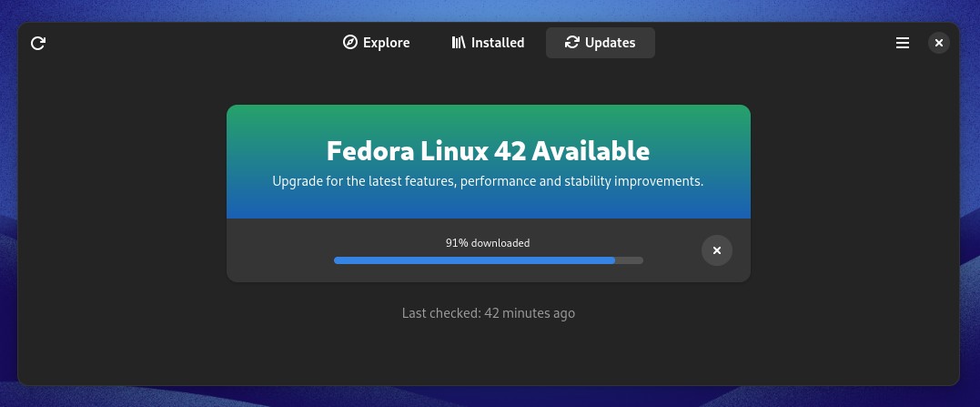
Task: Click the green gradient top of banner
Action: tap(488, 118)
